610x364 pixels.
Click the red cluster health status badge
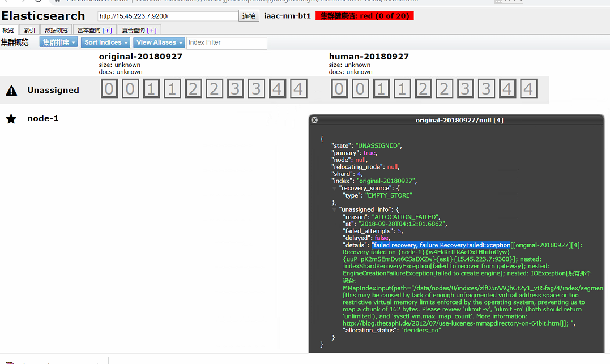(365, 16)
